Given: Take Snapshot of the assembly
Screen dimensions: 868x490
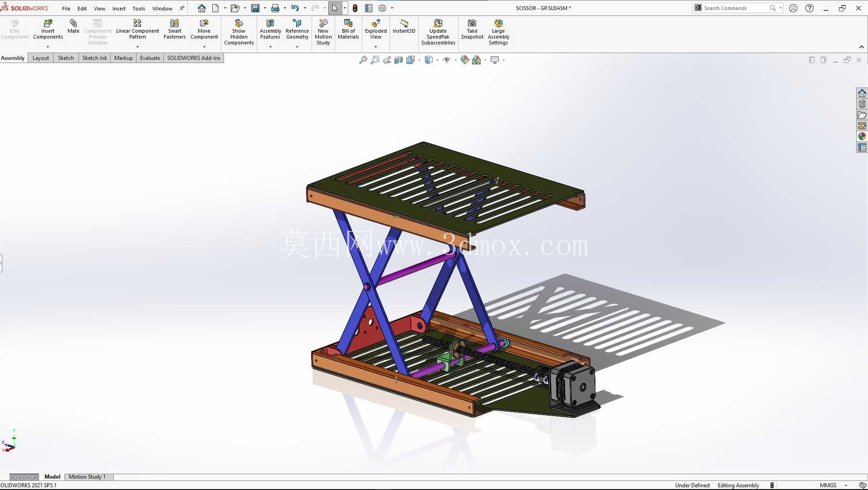Looking at the screenshot, I should [472, 29].
